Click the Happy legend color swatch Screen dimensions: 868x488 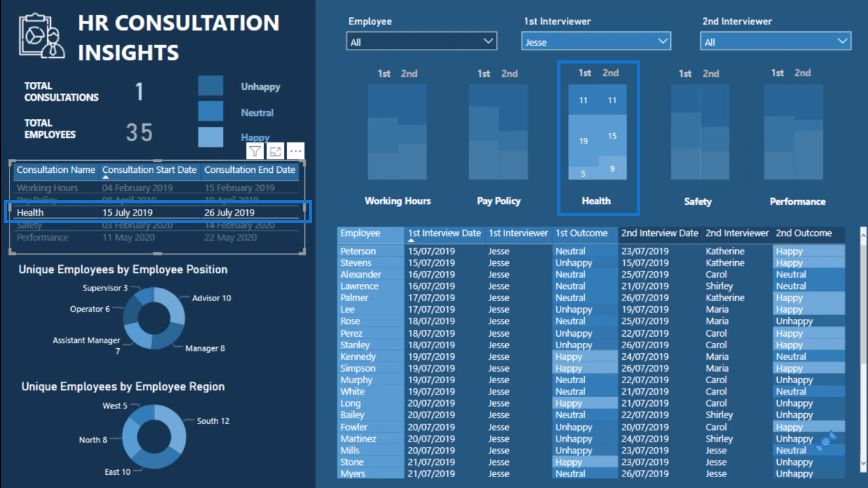(210, 137)
